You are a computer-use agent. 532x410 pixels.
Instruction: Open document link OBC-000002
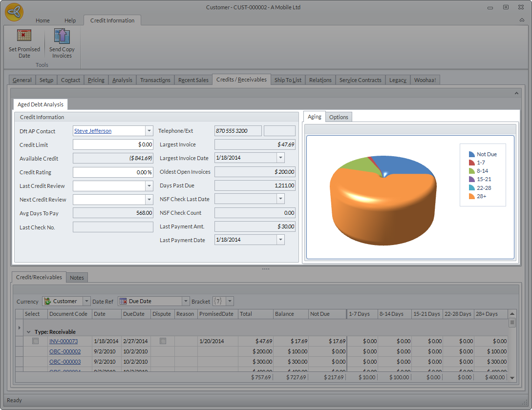tap(65, 351)
